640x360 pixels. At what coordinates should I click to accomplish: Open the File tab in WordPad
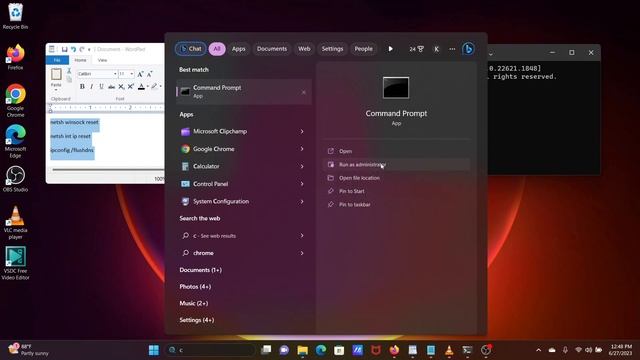coord(57,60)
